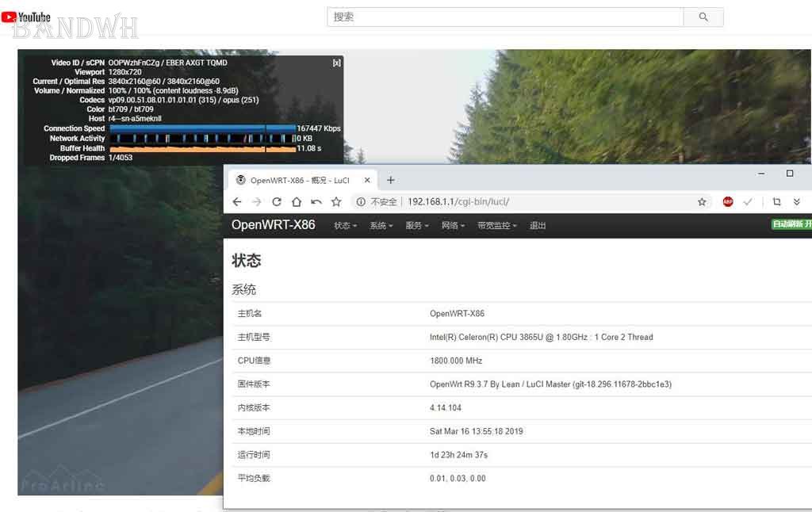Click load average 0.01, 0.03, 0.00
812x512 pixels.
[x=458, y=479]
